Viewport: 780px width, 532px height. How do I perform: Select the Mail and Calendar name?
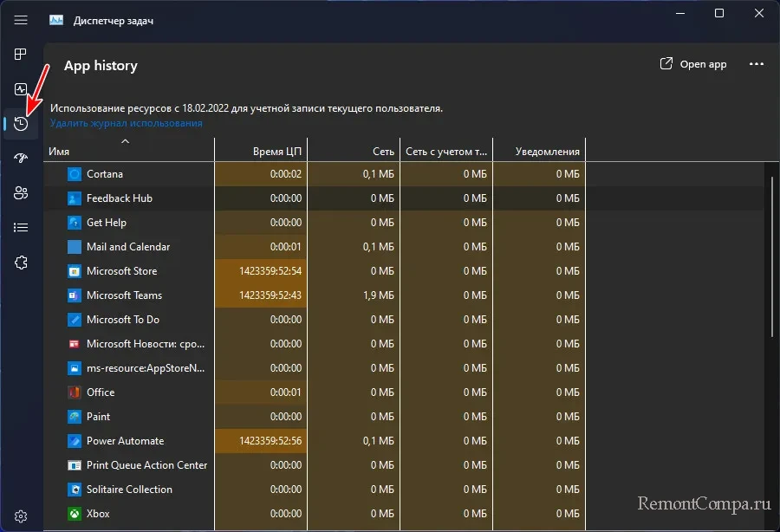point(128,247)
